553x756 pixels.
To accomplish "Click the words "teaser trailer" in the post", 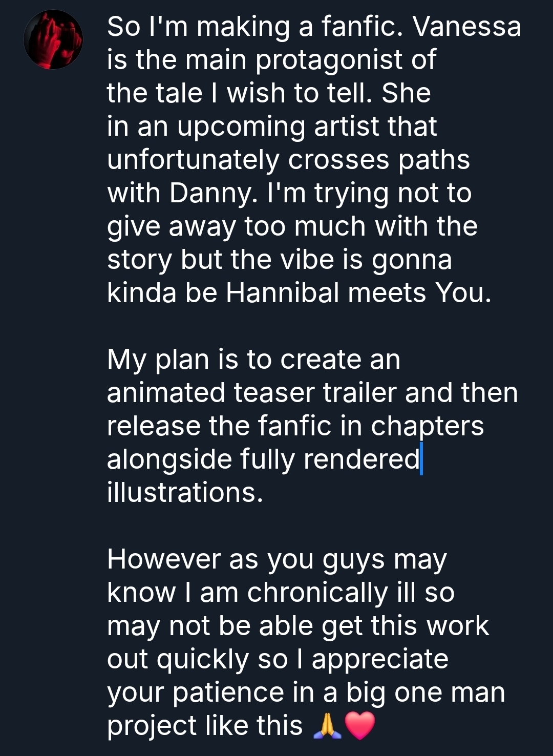I will point(315,393).
